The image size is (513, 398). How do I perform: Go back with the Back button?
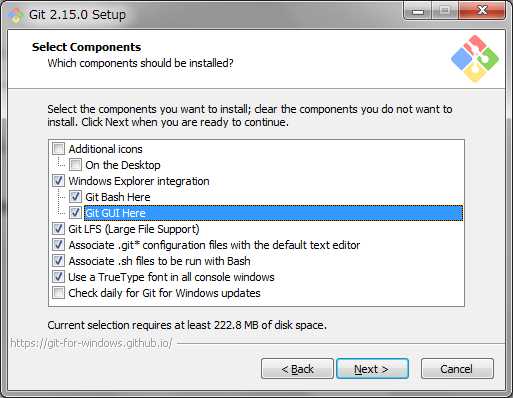(x=297, y=369)
